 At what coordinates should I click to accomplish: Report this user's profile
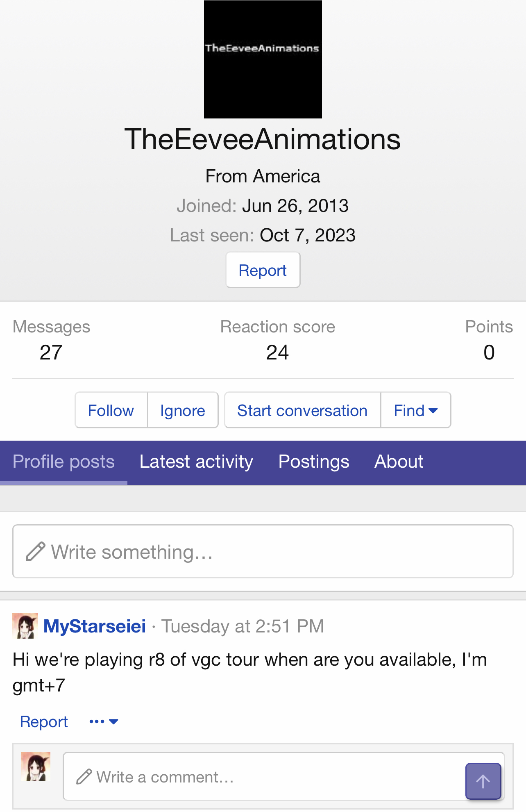pyautogui.click(x=263, y=271)
